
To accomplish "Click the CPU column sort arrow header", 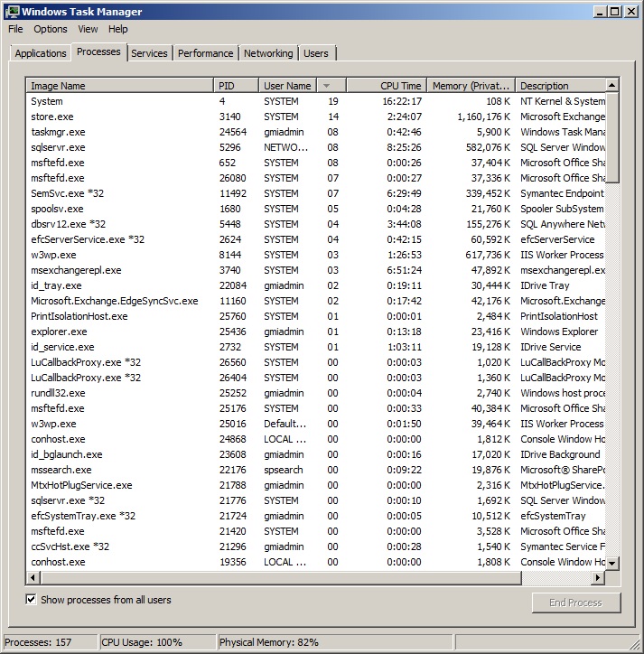I will [331, 86].
